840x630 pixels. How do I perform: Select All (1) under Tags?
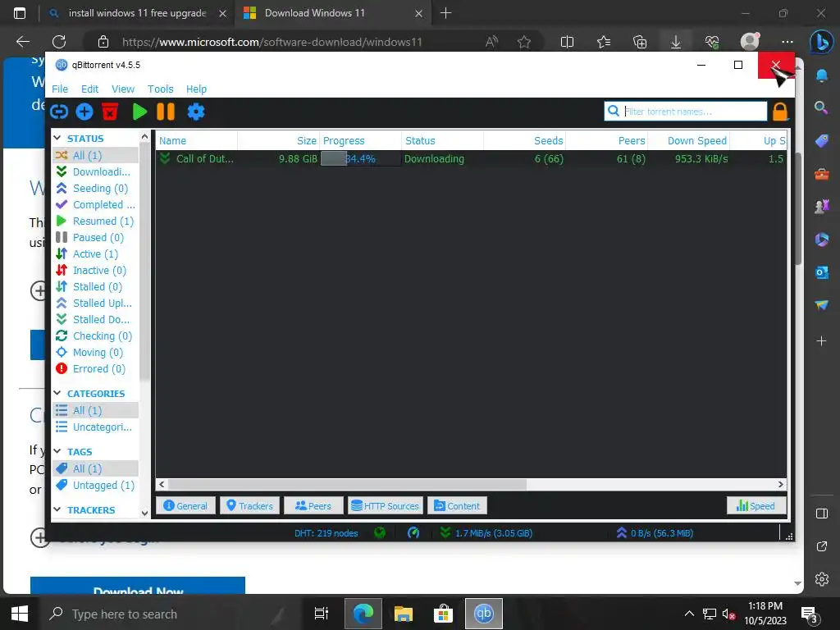pyautogui.click(x=95, y=468)
